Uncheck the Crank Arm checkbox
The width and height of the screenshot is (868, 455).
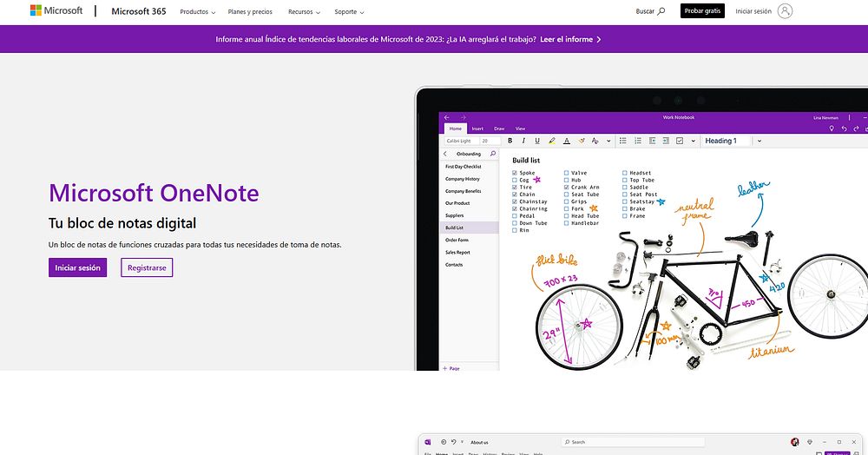click(566, 187)
